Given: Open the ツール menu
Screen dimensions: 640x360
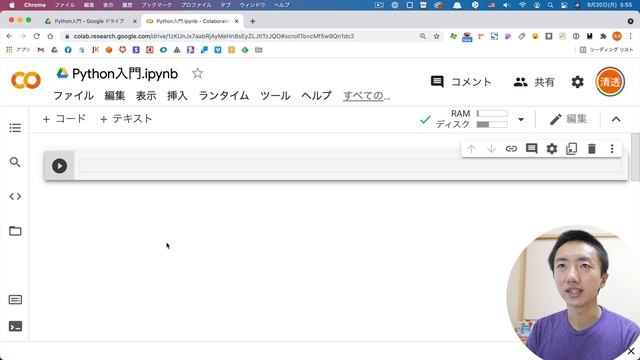Looking at the screenshot, I should [x=275, y=96].
